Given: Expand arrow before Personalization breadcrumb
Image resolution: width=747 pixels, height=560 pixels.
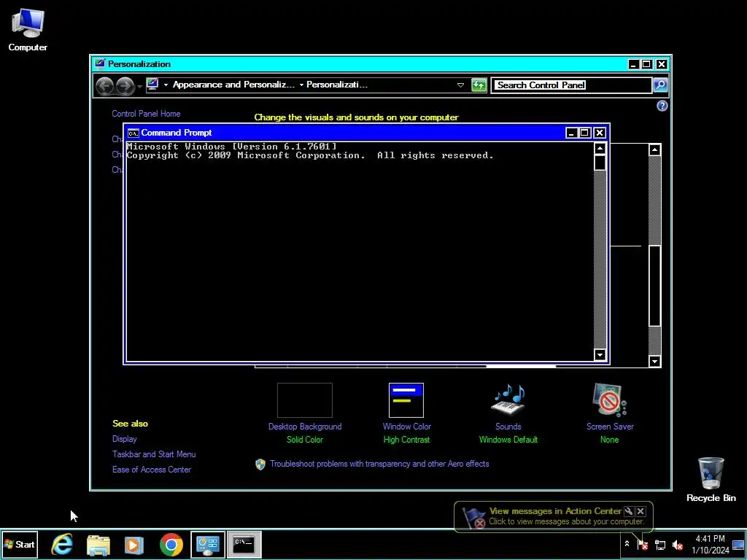Looking at the screenshot, I should (301, 85).
